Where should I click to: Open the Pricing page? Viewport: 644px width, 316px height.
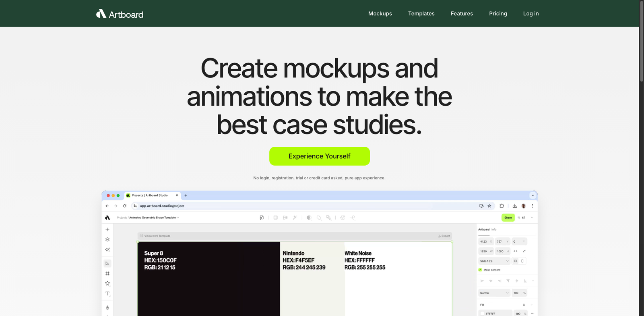tap(498, 13)
